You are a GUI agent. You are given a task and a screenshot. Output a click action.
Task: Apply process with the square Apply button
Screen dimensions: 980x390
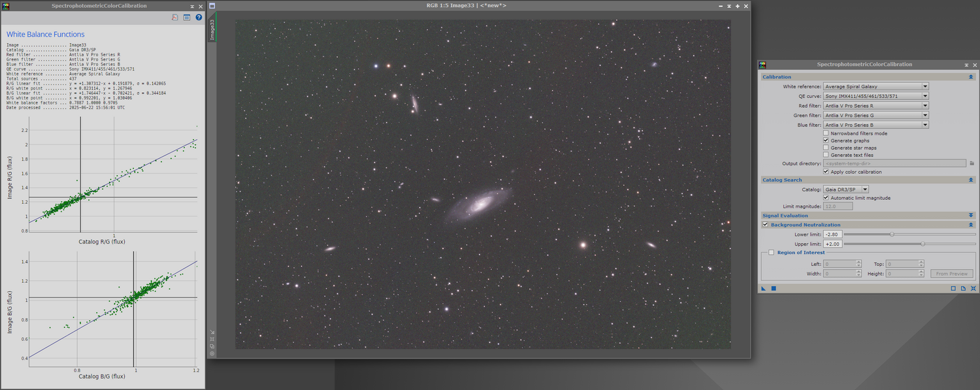tap(774, 288)
